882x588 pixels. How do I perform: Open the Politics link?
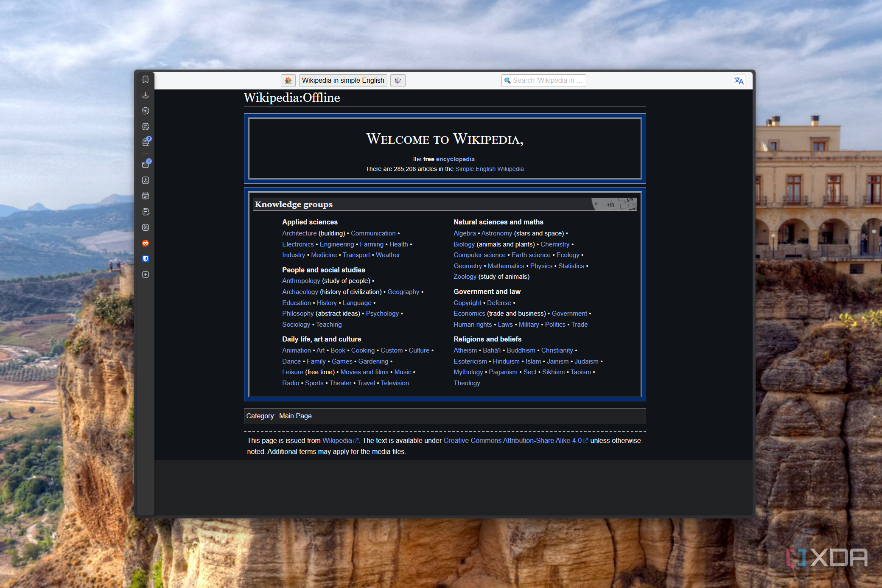555,325
